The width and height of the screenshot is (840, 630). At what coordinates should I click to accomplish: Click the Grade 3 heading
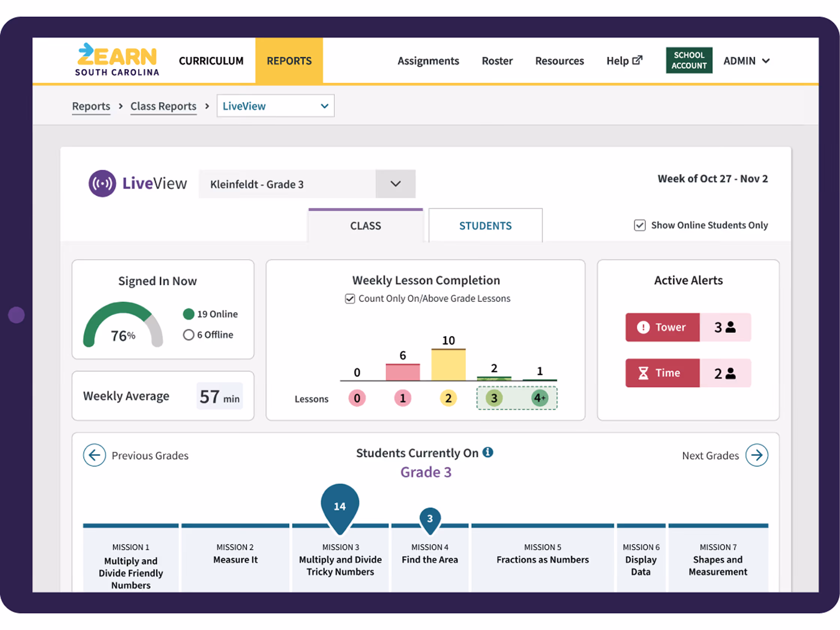(x=426, y=472)
